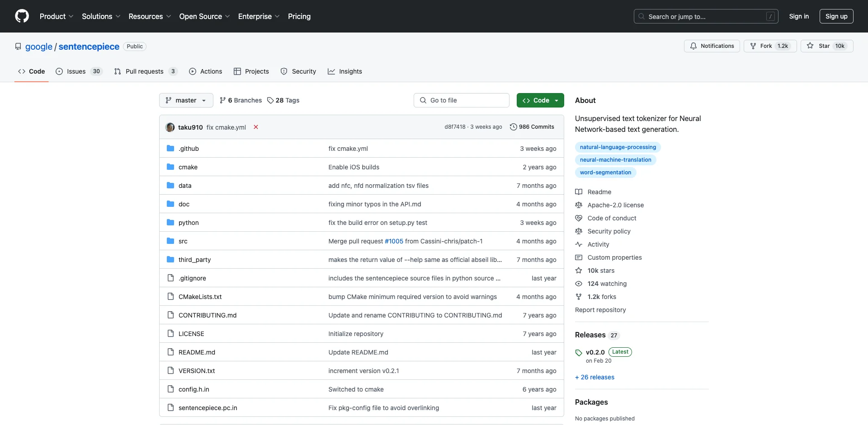Open the 28 Tags link
This screenshot has height=425, width=868.
283,100
